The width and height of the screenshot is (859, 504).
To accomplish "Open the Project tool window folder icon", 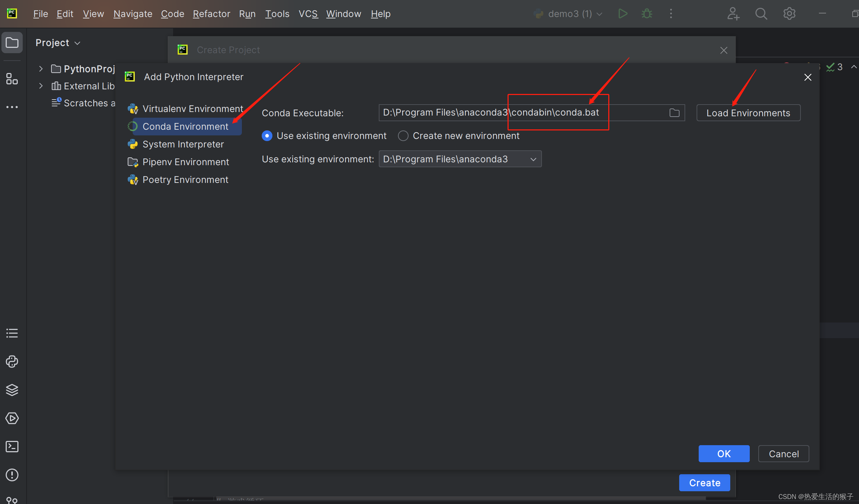I will [12, 43].
